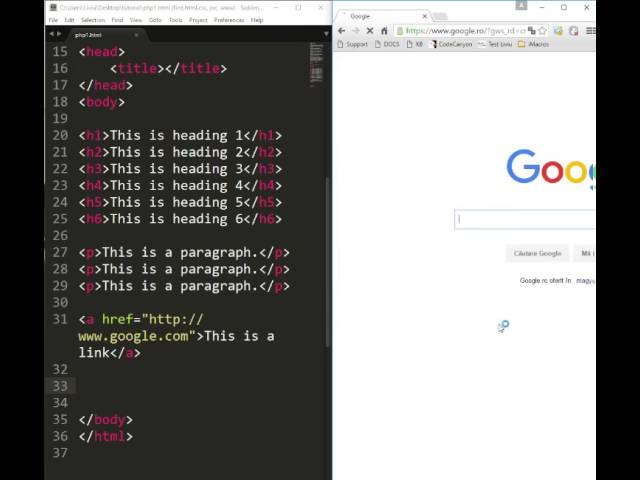Click the previous tab arrow in Sublime

(x=51, y=34)
